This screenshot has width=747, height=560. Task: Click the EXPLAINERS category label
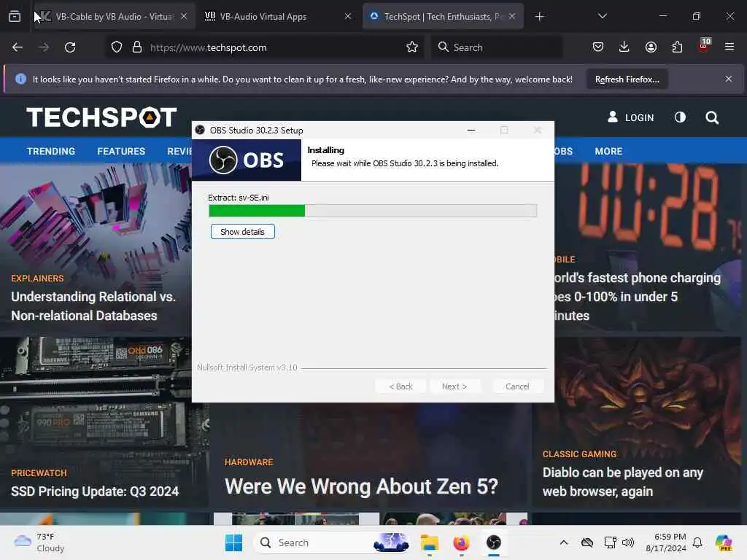[x=37, y=278]
